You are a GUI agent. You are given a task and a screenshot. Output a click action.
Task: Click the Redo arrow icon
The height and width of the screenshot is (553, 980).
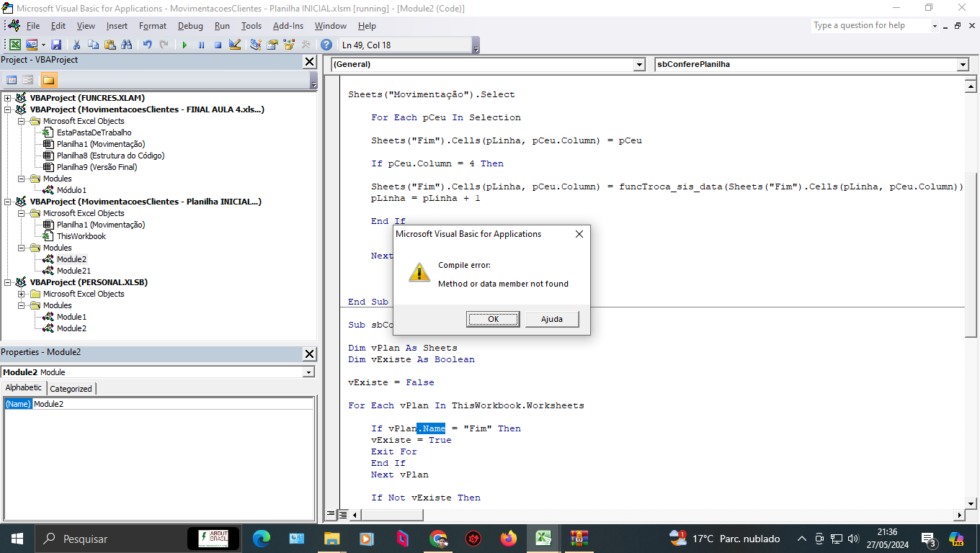(164, 45)
